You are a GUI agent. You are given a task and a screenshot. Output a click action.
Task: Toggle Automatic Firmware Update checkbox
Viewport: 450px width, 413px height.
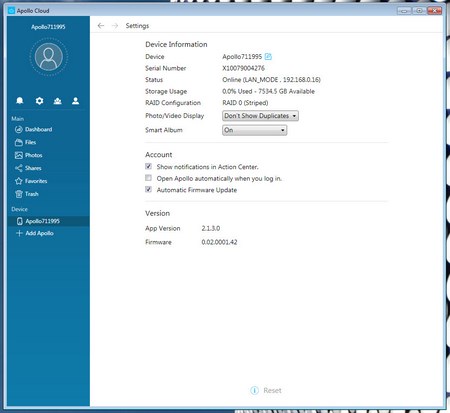[x=148, y=190]
